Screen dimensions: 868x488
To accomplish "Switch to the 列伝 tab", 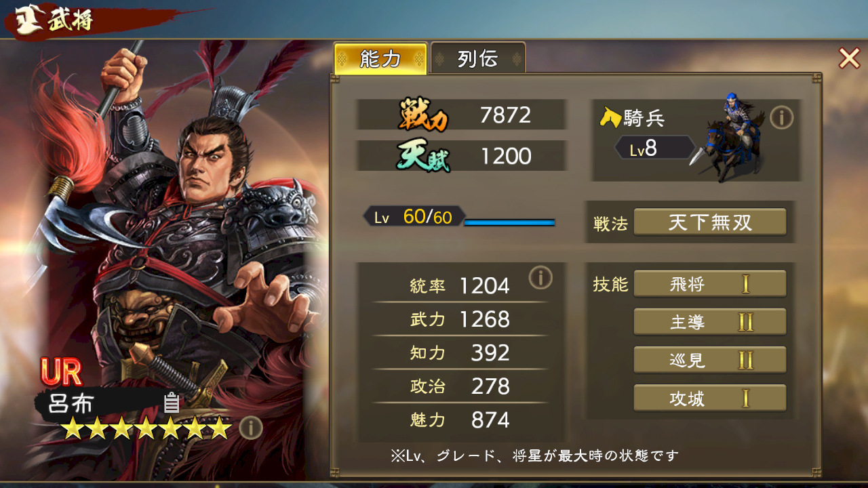I will pos(478,59).
